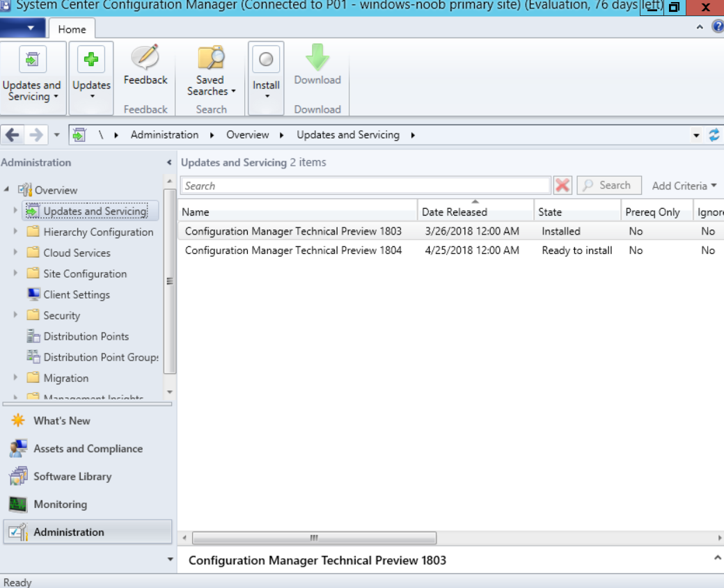Collapse the Overview tree node
Screen dimensions: 724x588
point(6,189)
